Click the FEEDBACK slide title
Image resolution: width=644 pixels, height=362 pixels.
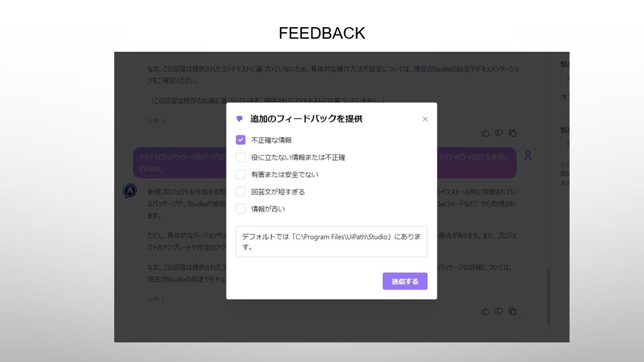(322, 33)
